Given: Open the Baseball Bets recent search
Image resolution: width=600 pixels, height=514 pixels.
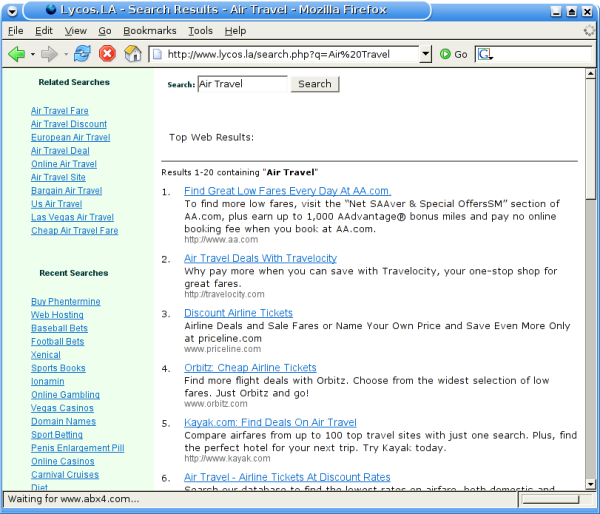Looking at the screenshot, I should 59,328.
